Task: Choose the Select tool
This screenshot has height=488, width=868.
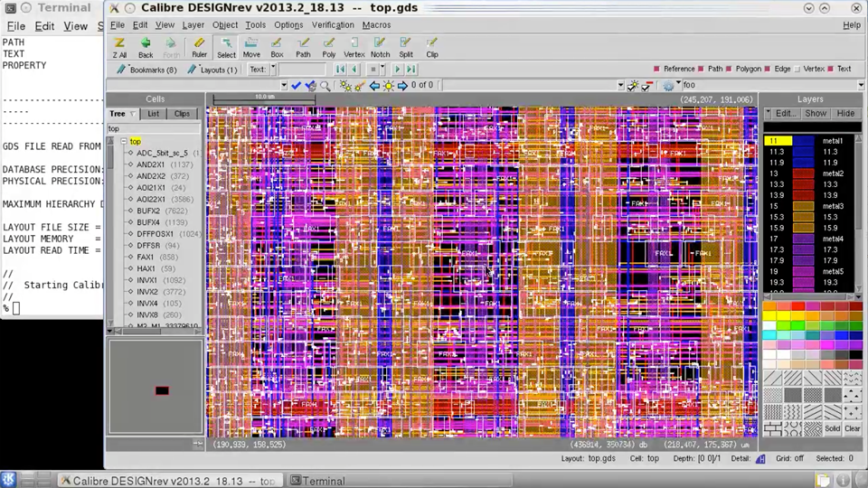Action: point(226,48)
